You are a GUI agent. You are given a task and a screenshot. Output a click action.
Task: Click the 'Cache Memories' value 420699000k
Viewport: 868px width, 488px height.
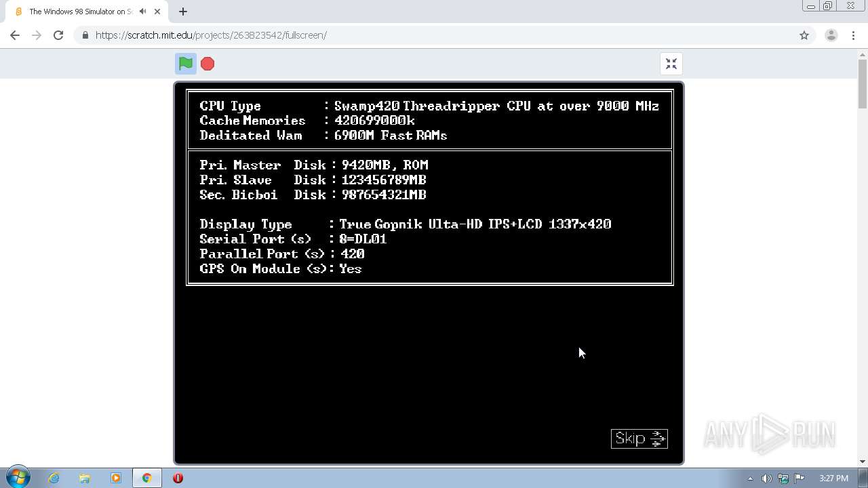[374, 121]
